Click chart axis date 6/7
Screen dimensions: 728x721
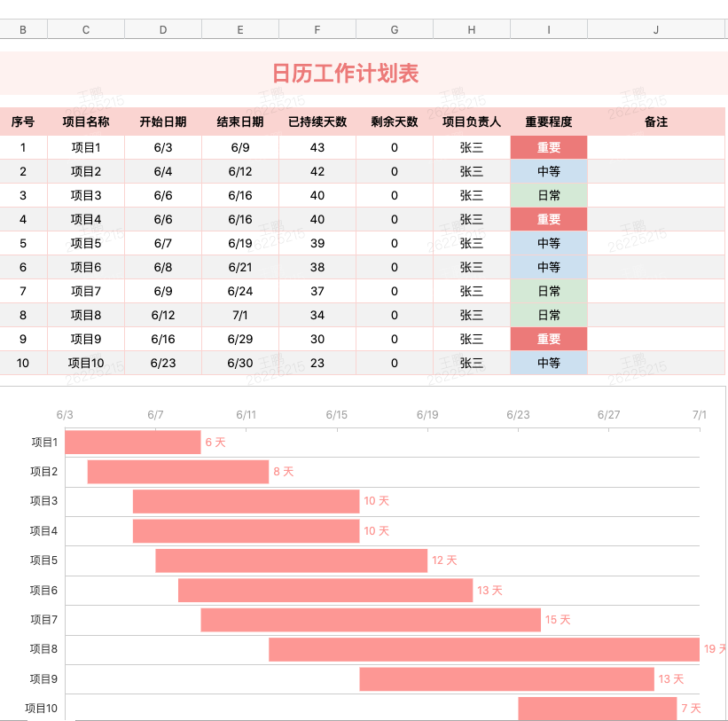[155, 414]
